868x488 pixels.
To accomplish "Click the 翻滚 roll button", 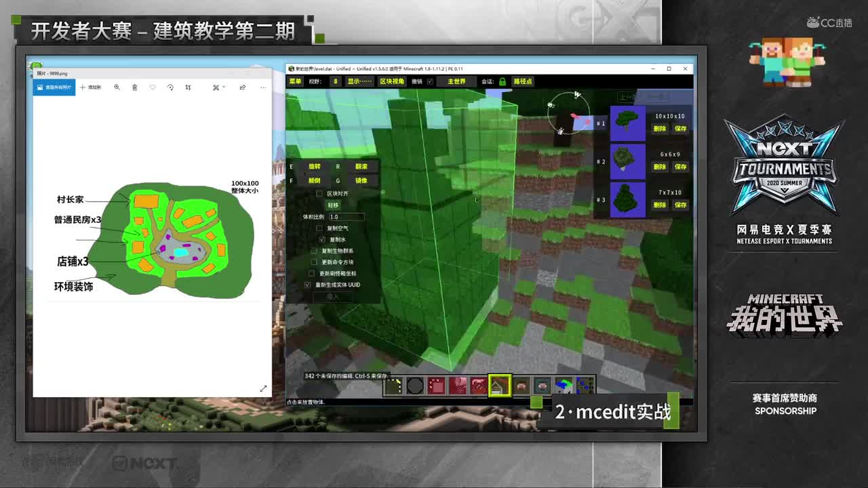I will pyautogui.click(x=361, y=166).
